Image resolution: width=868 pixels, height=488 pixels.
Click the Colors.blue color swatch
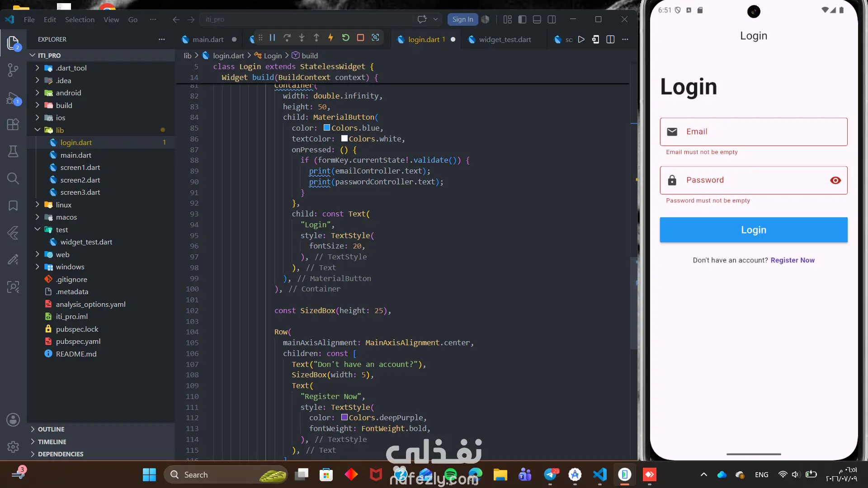(x=327, y=128)
